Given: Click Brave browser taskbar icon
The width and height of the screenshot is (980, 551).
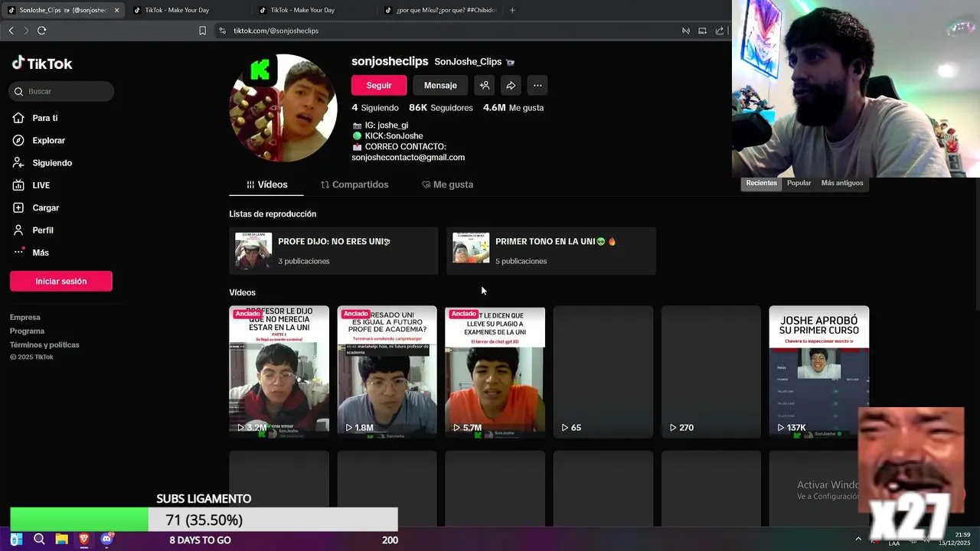Looking at the screenshot, I should pyautogui.click(x=83, y=540).
